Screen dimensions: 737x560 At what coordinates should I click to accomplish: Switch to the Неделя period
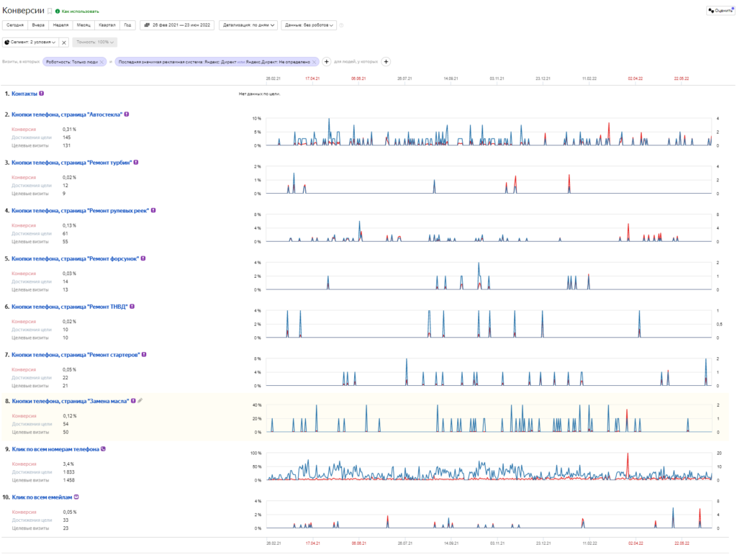(x=60, y=25)
